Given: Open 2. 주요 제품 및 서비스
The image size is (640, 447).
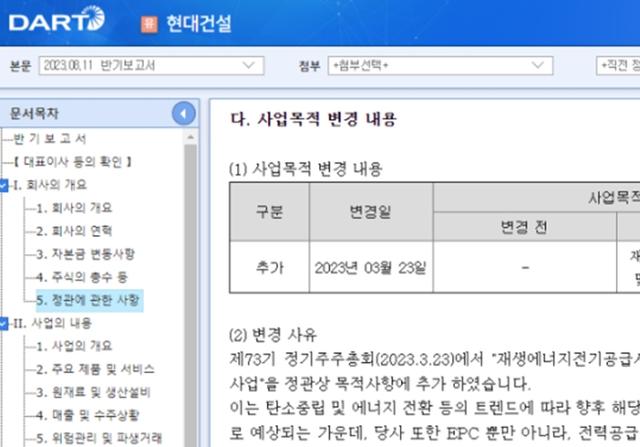Looking at the screenshot, I should coord(95,369).
